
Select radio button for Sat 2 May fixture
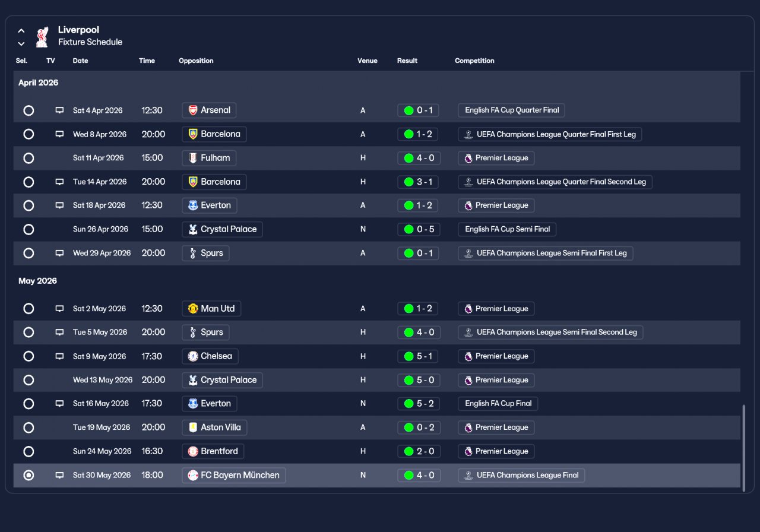pos(28,309)
